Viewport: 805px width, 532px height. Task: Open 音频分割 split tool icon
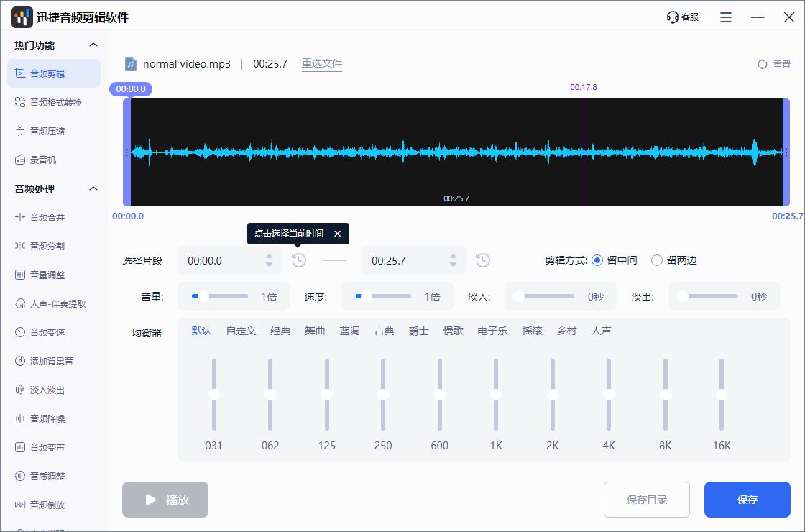tap(20, 246)
